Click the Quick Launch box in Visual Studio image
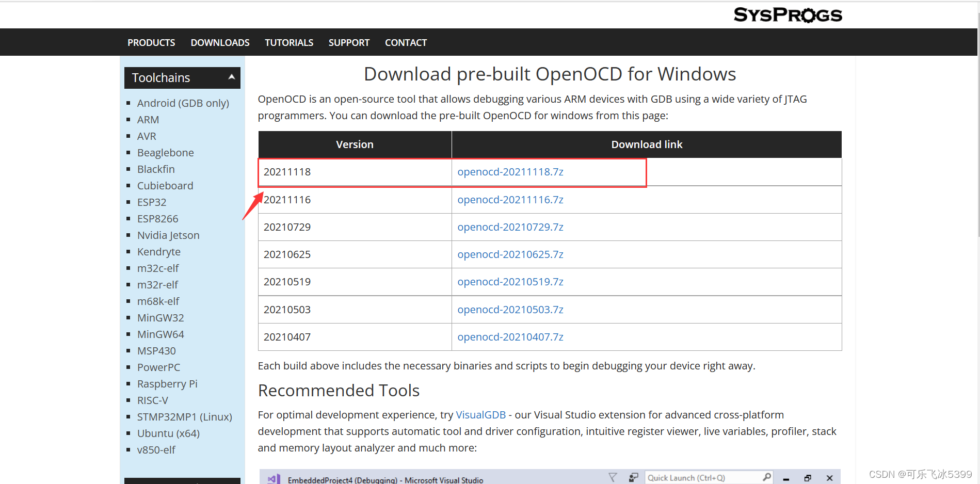Screen dimensions: 980x484 [x=709, y=478]
